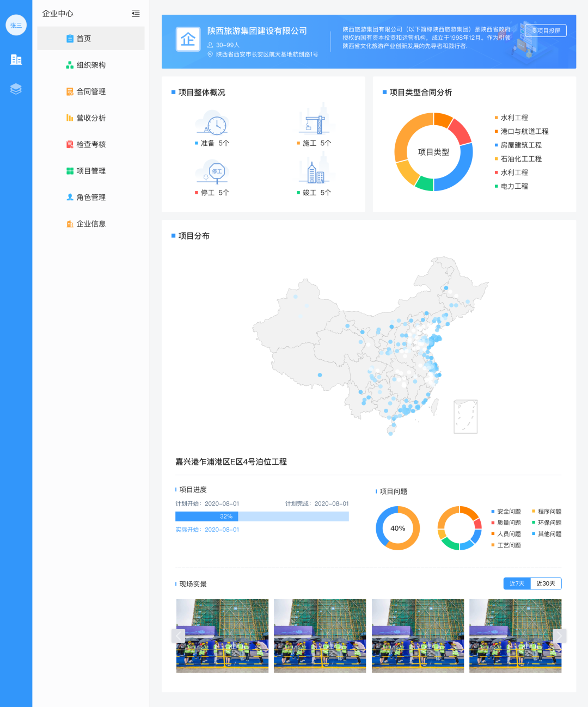Click the 多项目投屏 button

(546, 30)
